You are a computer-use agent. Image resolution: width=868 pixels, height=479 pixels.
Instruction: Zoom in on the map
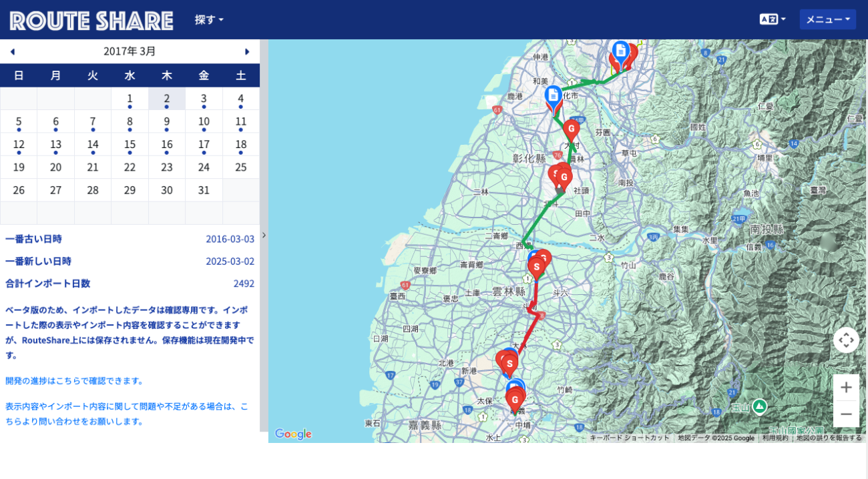tap(846, 388)
